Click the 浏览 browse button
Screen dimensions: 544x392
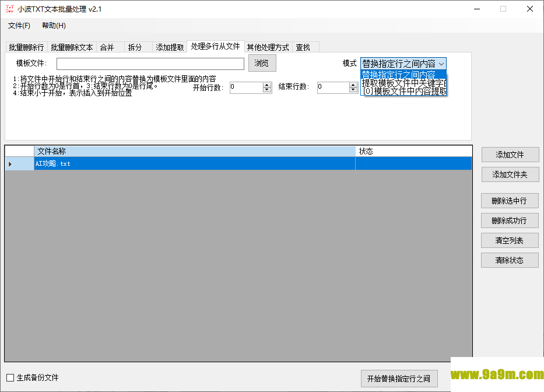(262, 63)
